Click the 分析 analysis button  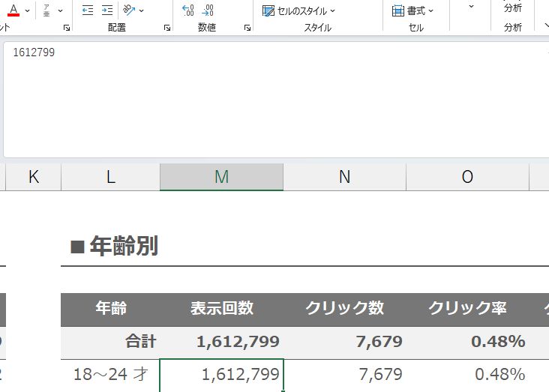pos(513,9)
